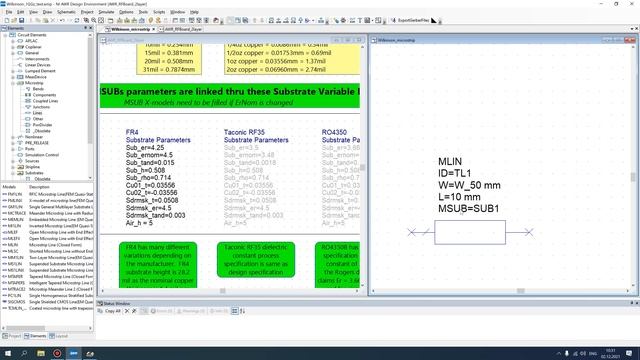Click the AWR_RFBoard window vertical scrollbar
This screenshot has height=360, width=640.
click(x=362, y=167)
